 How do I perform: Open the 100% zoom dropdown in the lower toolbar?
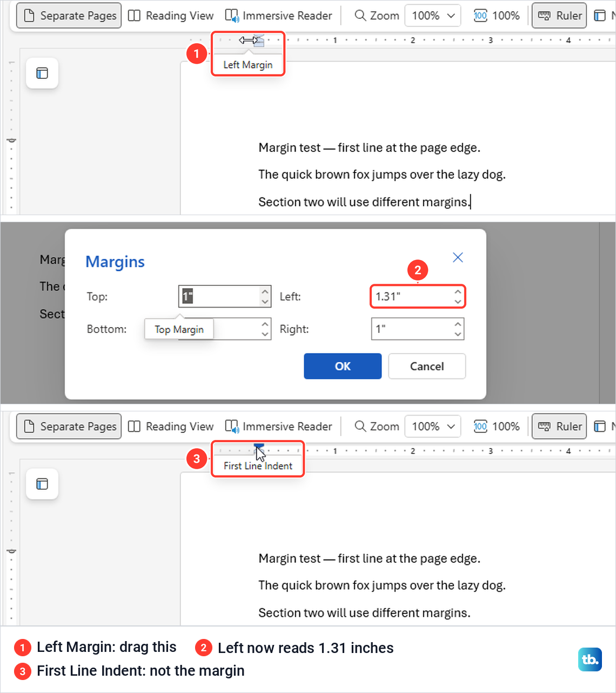(433, 427)
